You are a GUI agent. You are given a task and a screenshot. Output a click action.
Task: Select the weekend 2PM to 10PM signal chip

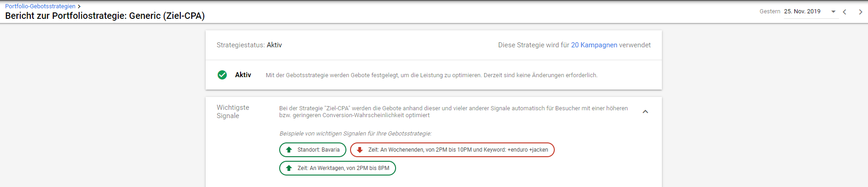452,150
